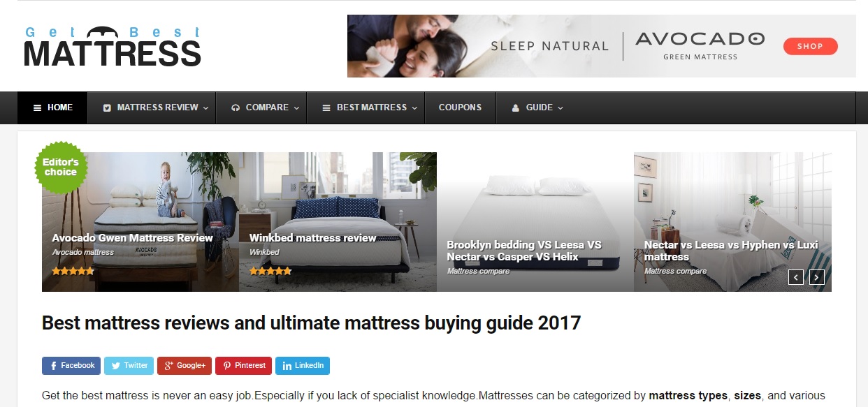Click star rating under Winkbed mattress review
Viewport: 868px width, 407px height.
click(x=270, y=271)
